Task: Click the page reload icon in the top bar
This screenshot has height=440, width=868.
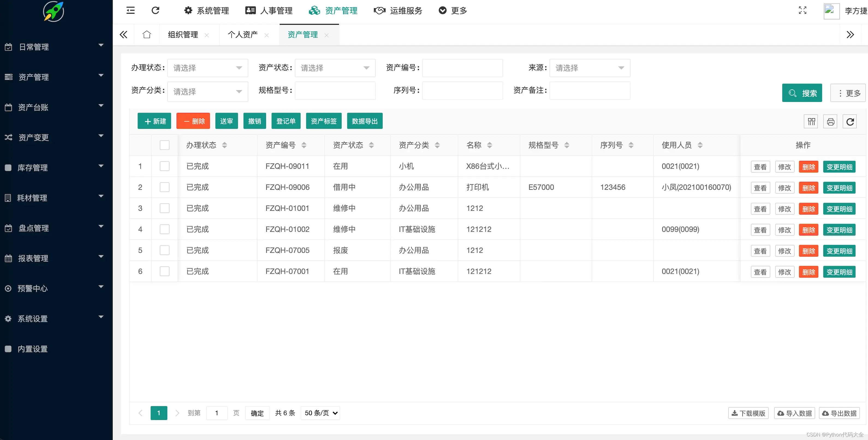Action: tap(155, 10)
